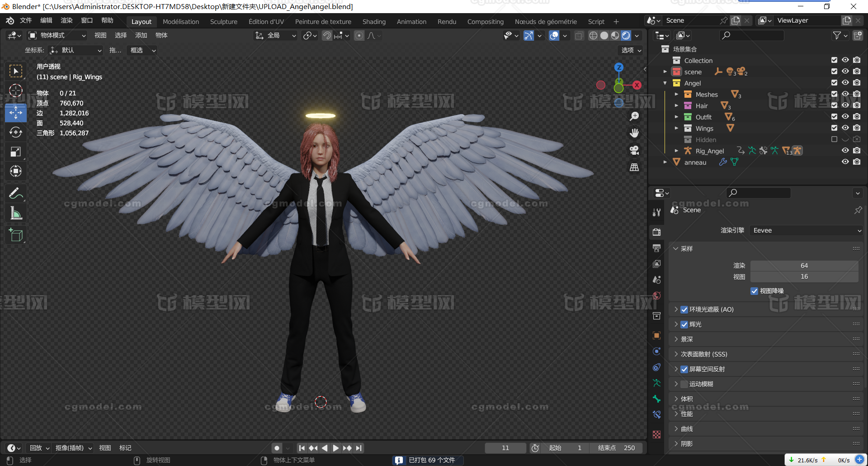Open the Physics properties tab
Image resolution: width=868 pixels, height=466 pixels.
click(x=657, y=351)
